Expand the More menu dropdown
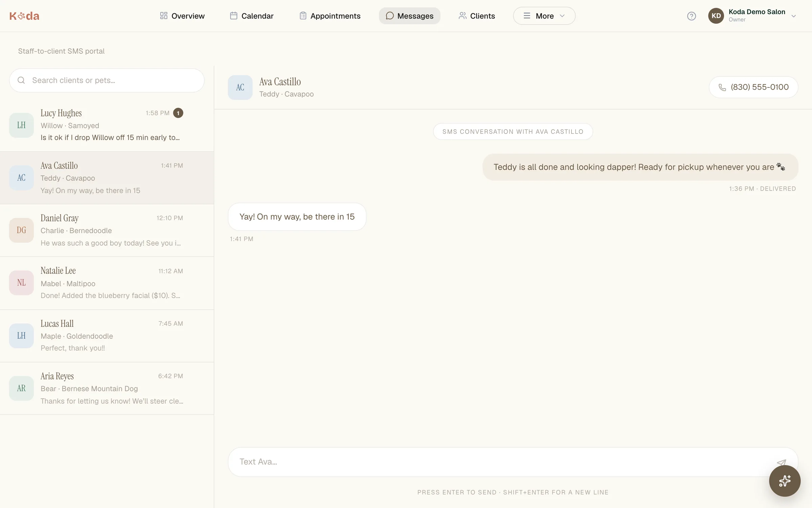Screen dimensions: 812x508 544,16
